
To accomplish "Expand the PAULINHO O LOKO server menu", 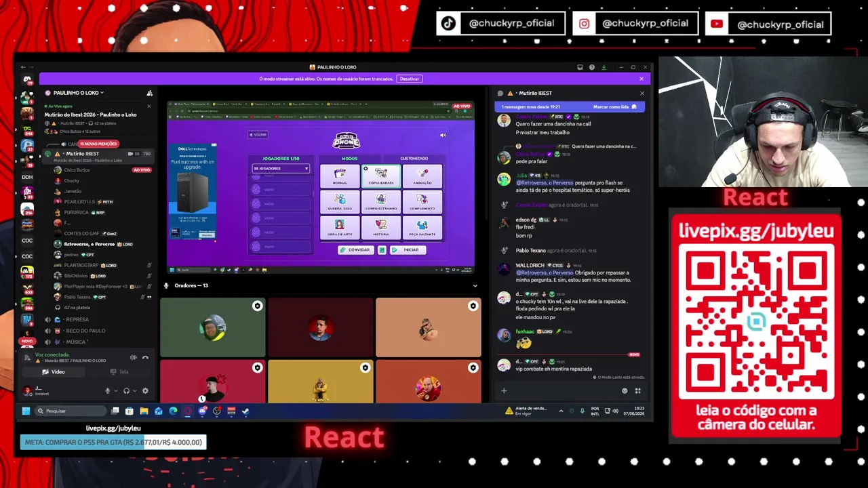I will tap(78, 93).
